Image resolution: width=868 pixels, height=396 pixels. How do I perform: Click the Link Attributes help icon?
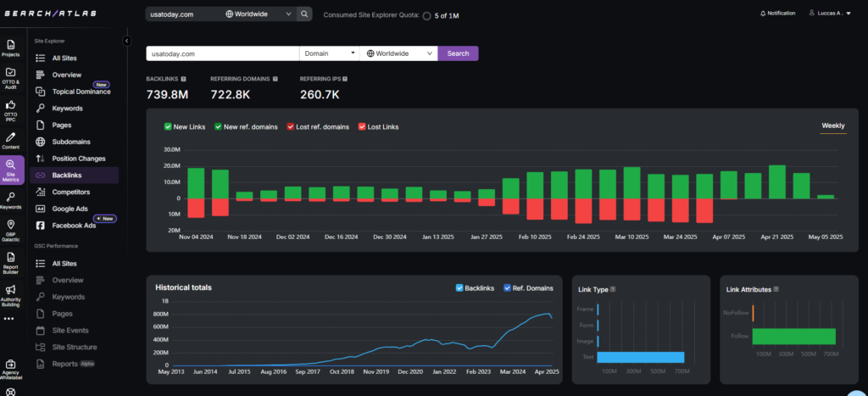click(x=776, y=289)
